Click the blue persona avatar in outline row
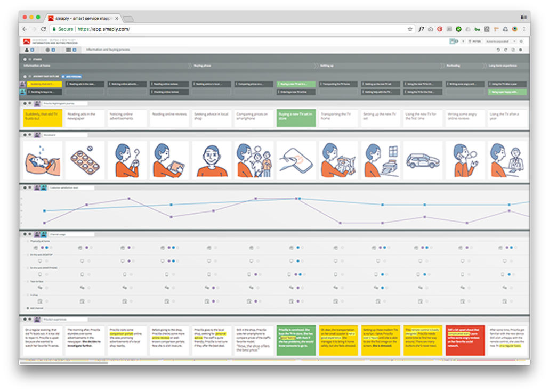Image resolution: width=549 pixels, height=392 pixels. coord(23,92)
